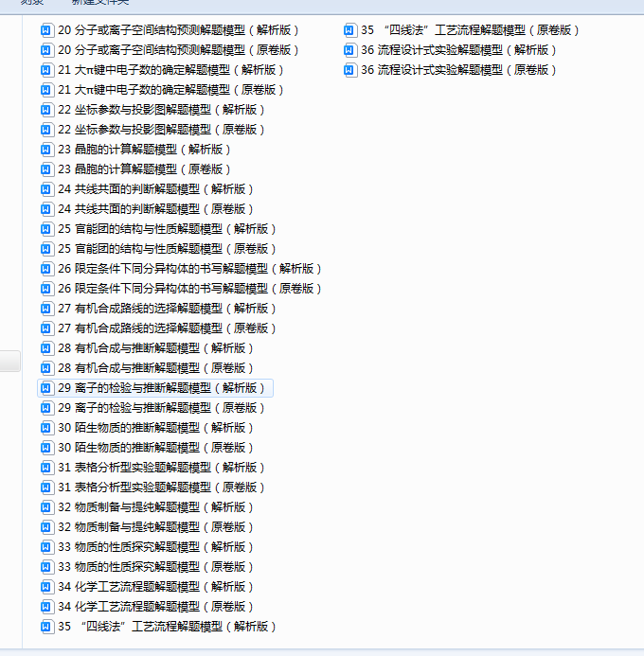644x656 pixels.
Task: Click icon for 36 流程设计式实验 (解析版)
Action: (350, 49)
